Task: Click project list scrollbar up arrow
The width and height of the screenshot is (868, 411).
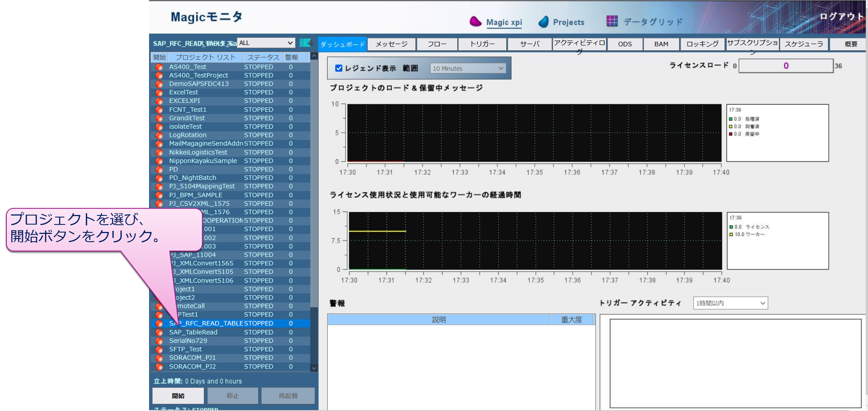Action: point(314,56)
